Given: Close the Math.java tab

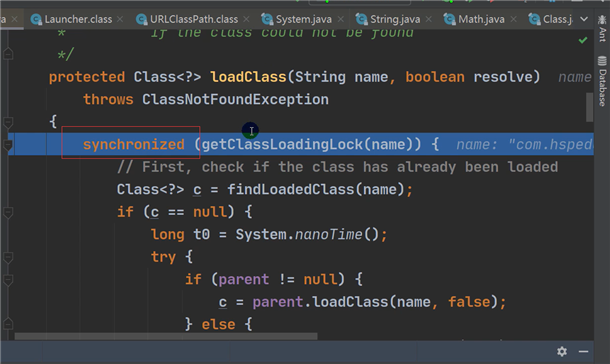Looking at the screenshot, I should coord(514,19).
